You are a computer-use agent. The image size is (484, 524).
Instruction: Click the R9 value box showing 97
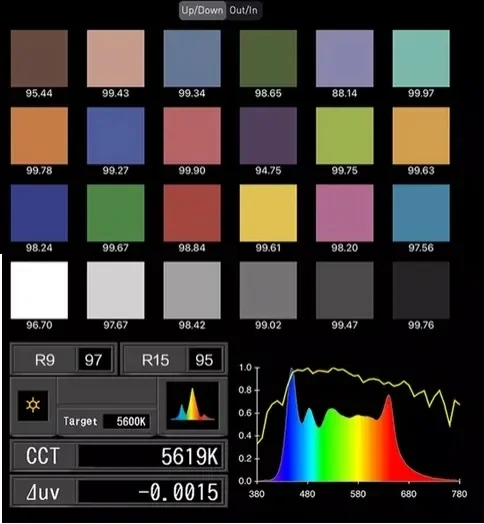click(94, 360)
